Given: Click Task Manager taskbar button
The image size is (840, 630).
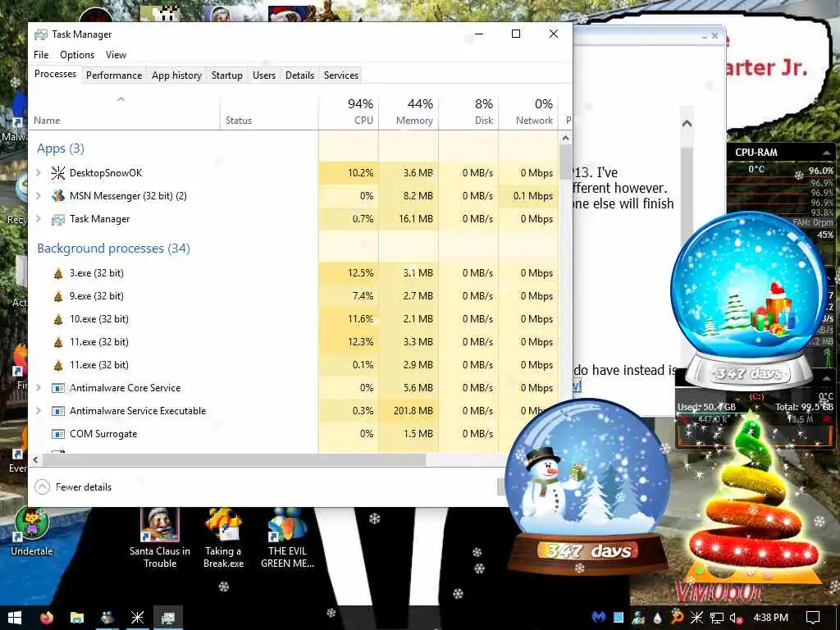Looking at the screenshot, I should [168, 617].
